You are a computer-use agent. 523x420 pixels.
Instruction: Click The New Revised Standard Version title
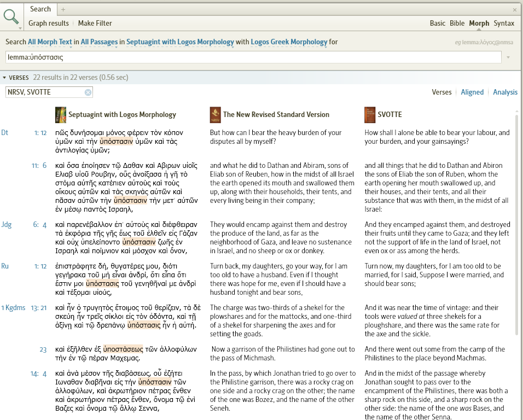276,115
